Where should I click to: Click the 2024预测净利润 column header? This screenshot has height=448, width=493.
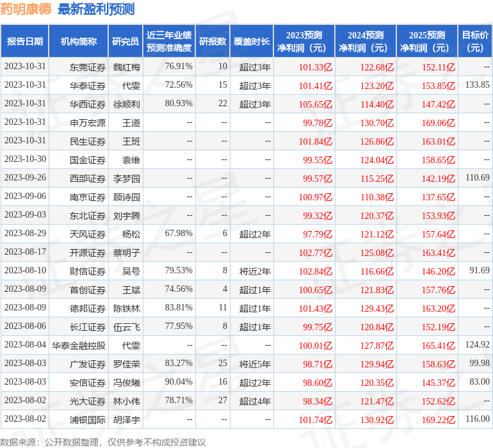click(x=366, y=41)
